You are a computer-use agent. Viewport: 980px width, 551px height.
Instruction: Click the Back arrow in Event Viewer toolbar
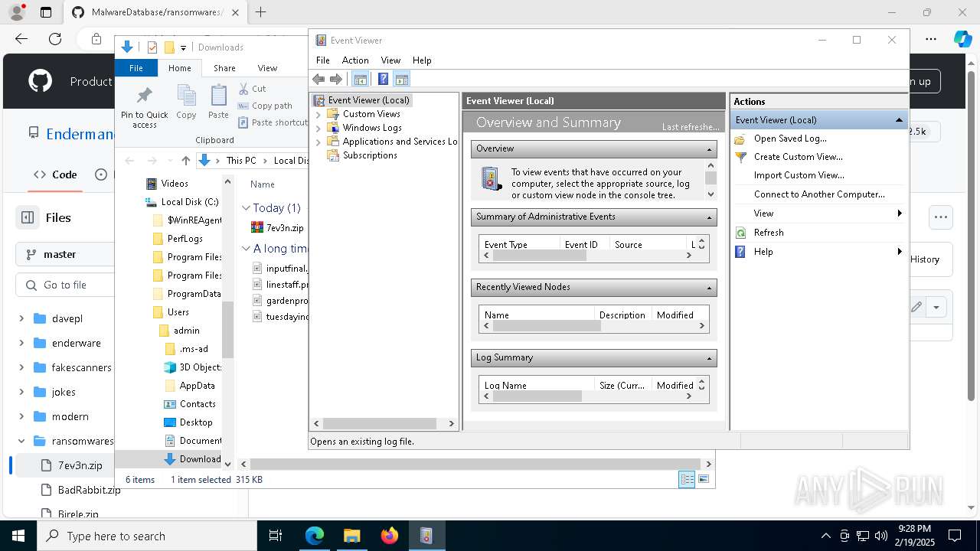pyautogui.click(x=318, y=79)
